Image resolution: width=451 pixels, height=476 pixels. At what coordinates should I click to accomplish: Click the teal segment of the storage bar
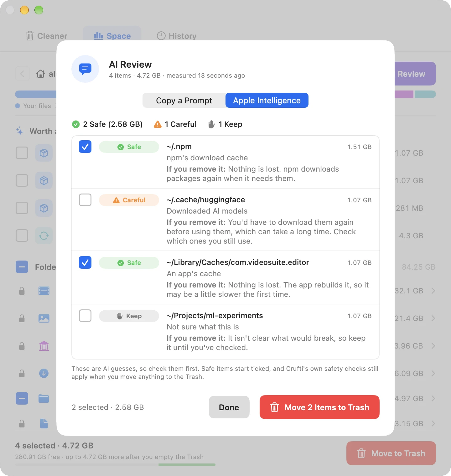(425, 94)
